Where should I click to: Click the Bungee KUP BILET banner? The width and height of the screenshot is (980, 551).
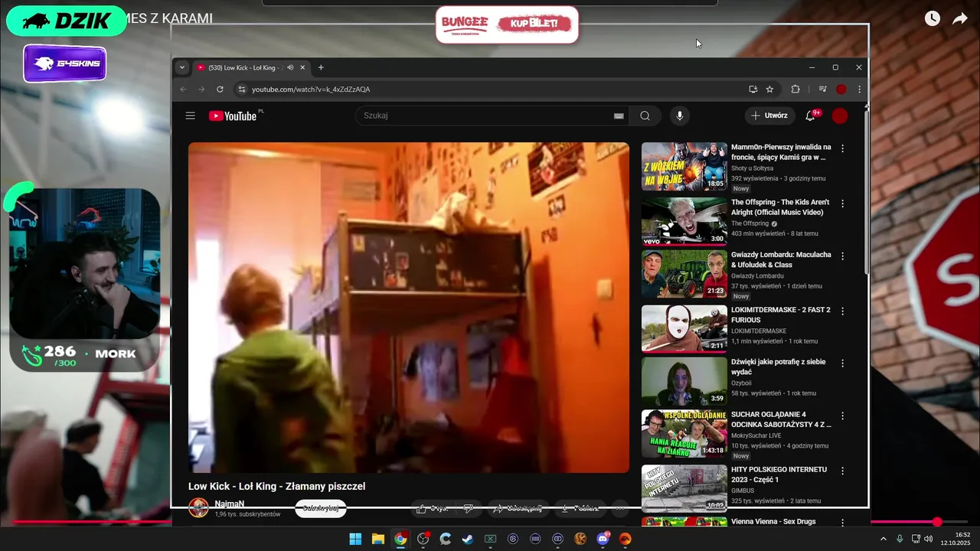(x=507, y=24)
